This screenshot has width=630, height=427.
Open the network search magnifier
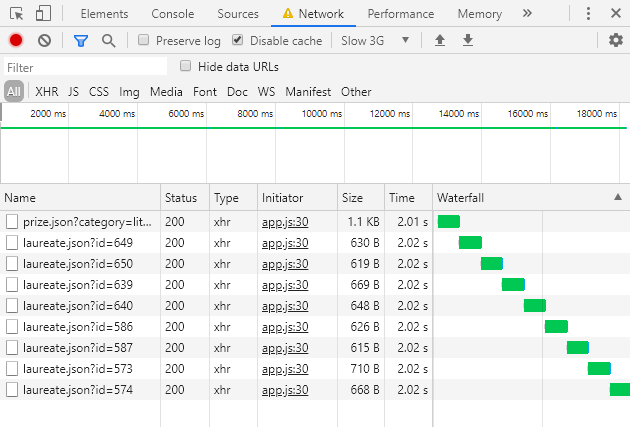coord(108,40)
